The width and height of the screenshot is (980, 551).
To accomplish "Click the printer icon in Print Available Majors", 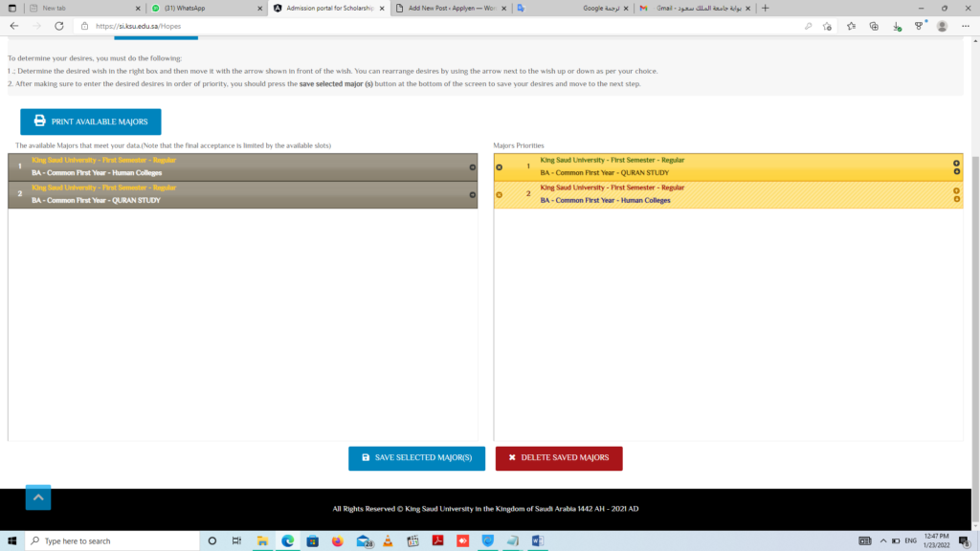I will tap(40, 121).
